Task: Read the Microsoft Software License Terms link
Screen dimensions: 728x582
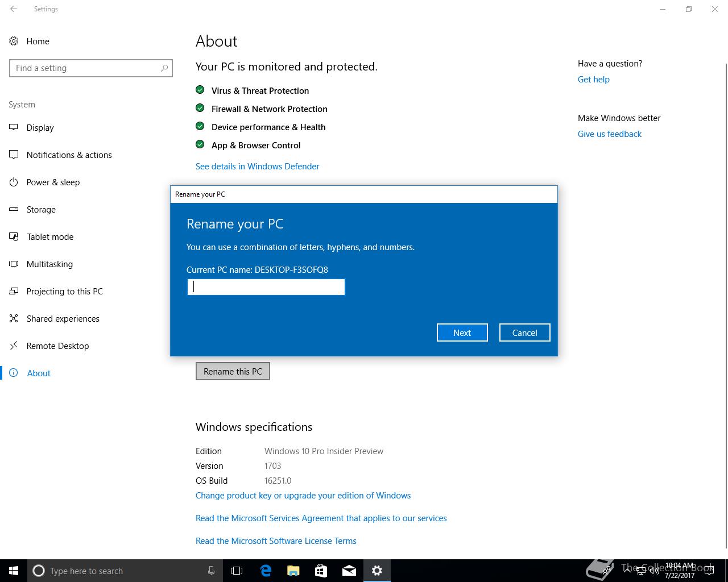Action: point(276,541)
